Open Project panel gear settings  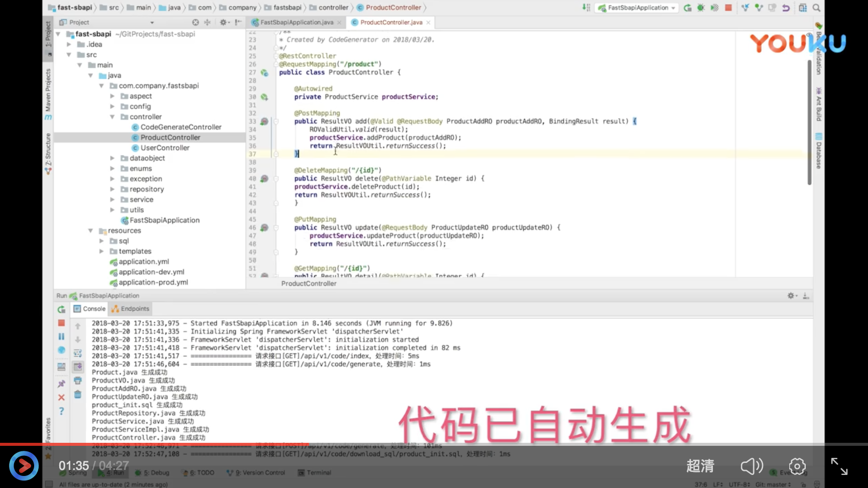224,22
